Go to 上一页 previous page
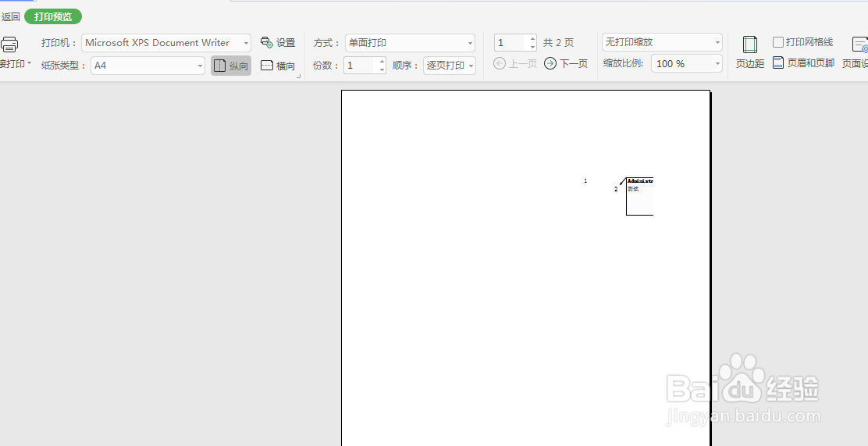 [x=515, y=64]
